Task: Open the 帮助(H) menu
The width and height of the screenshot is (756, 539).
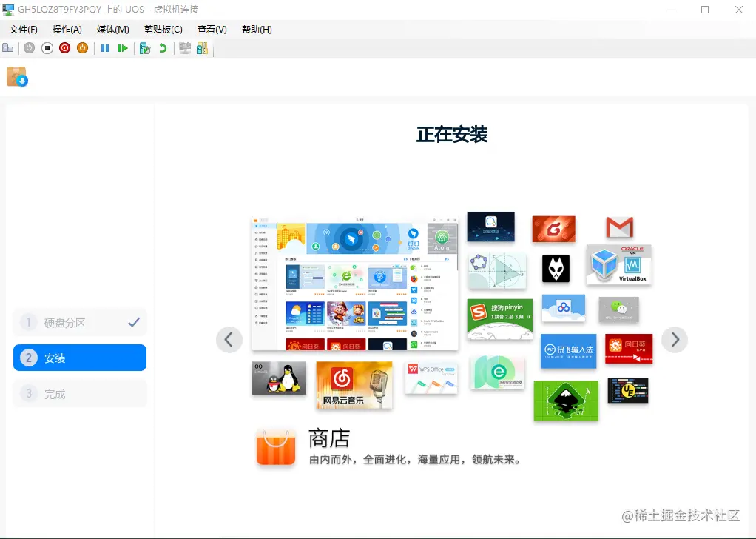Action: pyautogui.click(x=257, y=30)
